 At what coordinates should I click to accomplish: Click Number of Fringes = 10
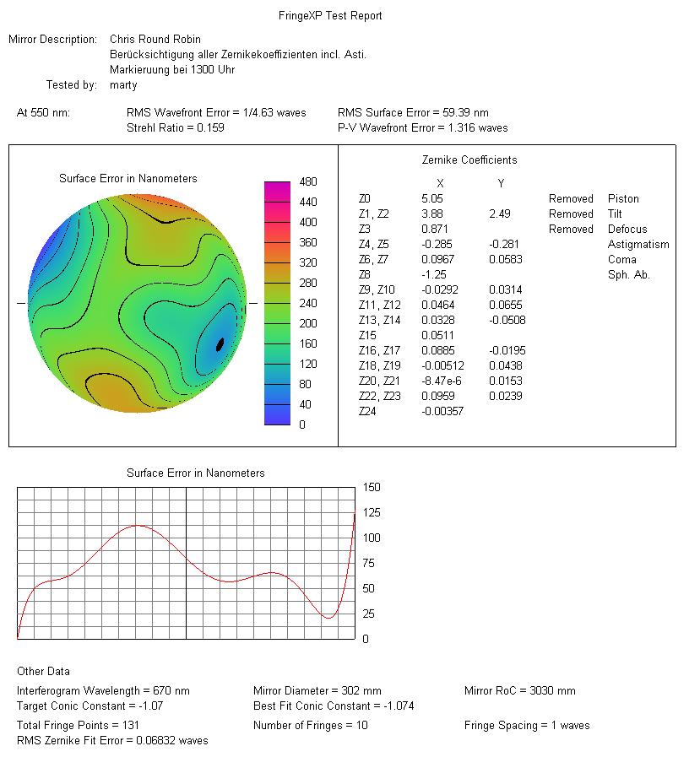[311, 726]
